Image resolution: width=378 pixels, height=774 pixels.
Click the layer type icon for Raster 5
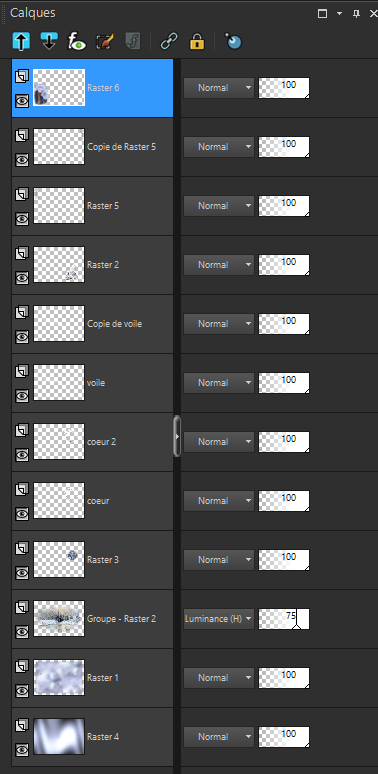22,194
